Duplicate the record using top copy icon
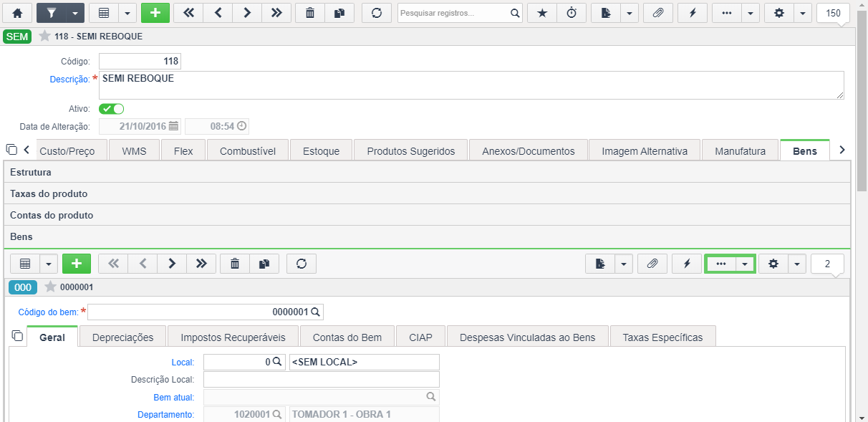 click(339, 13)
